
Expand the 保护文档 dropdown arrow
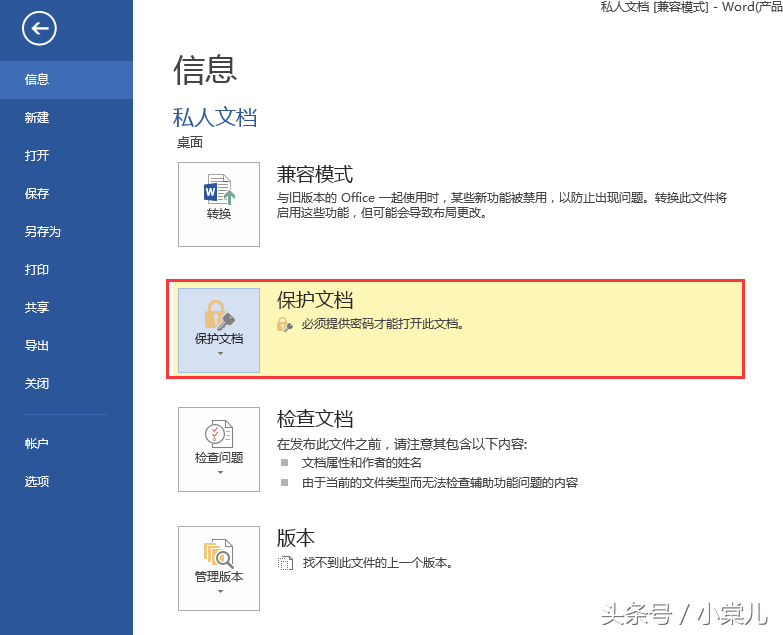click(x=220, y=353)
